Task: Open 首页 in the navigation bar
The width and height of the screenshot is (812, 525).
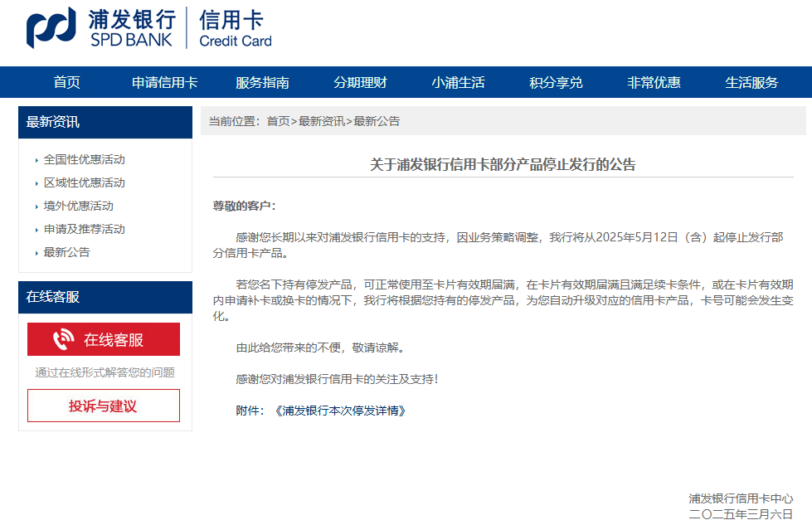Action: point(67,82)
